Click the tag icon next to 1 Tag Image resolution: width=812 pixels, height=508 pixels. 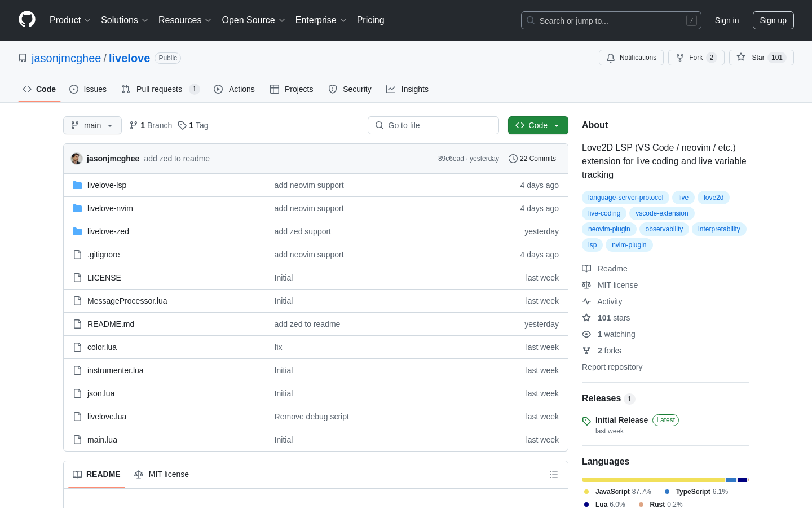(x=182, y=125)
